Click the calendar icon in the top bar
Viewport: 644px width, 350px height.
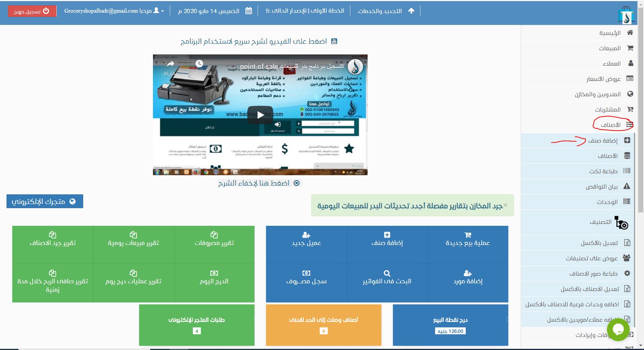(x=249, y=11)
